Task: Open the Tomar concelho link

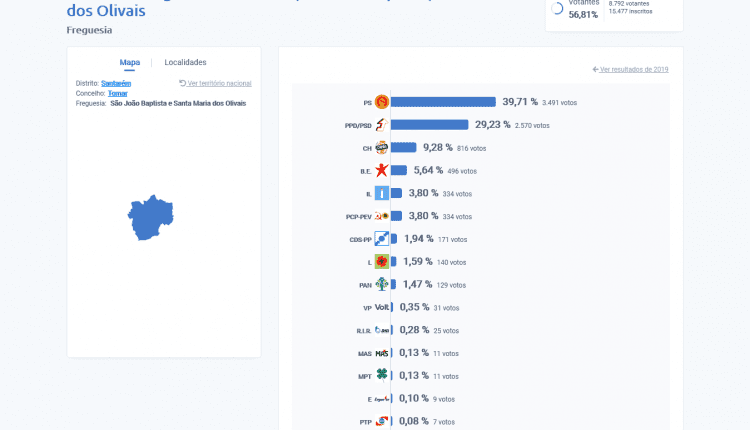Action: tap(118, 93)
